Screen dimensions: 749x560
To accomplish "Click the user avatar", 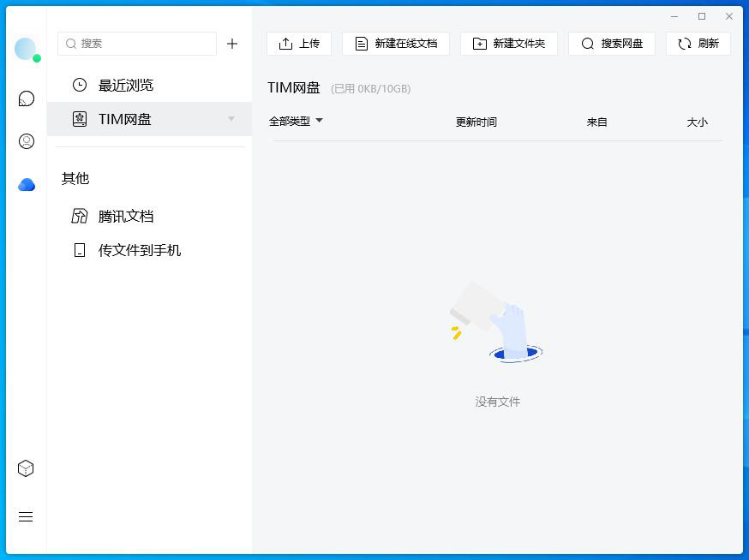I will pos(26,49).
